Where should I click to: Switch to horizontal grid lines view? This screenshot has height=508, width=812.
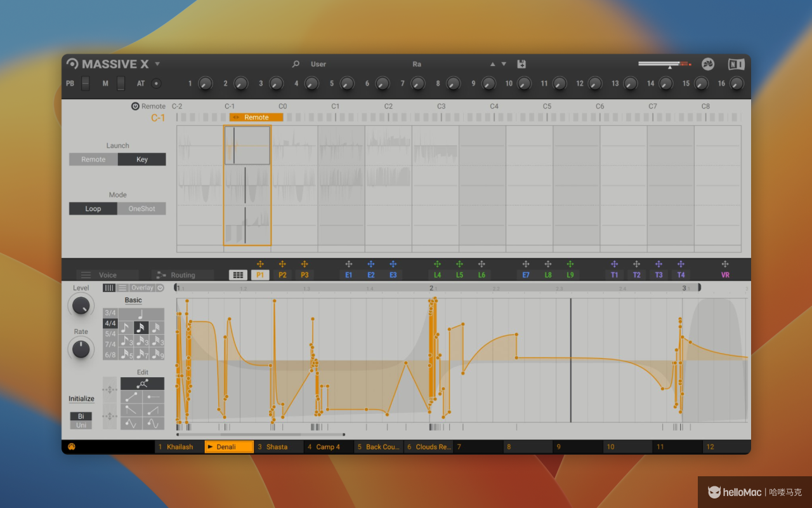[x=122, y=288]
